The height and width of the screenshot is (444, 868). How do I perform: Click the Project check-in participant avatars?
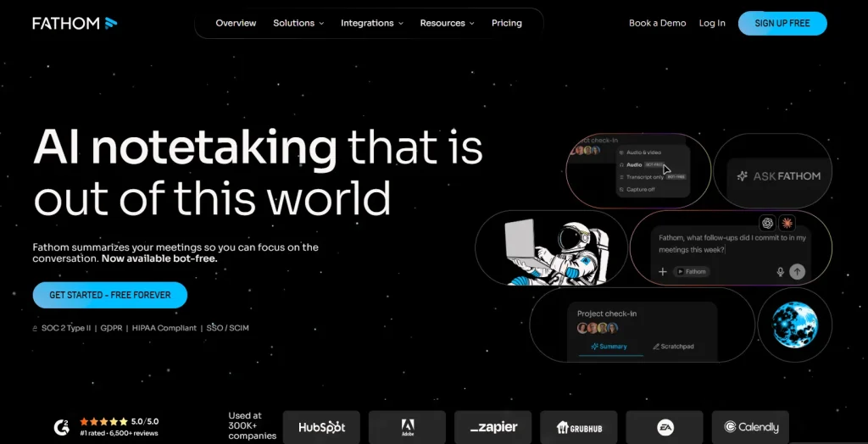tap(598, 328)
